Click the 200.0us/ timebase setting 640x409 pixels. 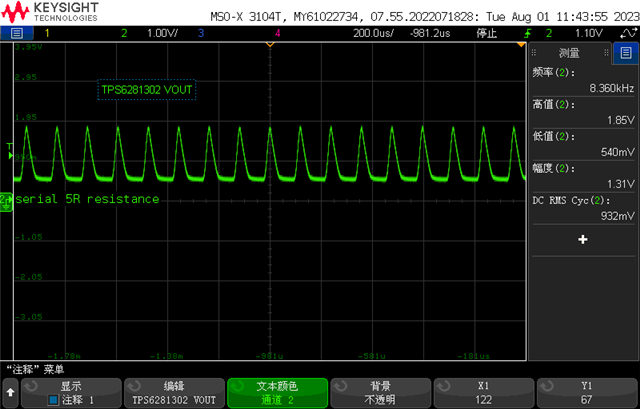tap(373, 33)
